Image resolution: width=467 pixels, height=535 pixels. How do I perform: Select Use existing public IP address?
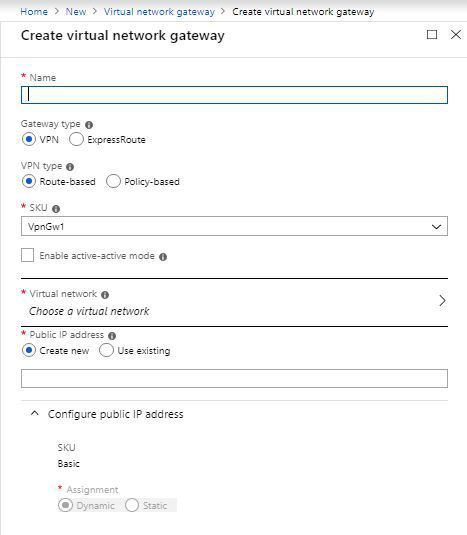pyautogui.click(x=106, y=350)
